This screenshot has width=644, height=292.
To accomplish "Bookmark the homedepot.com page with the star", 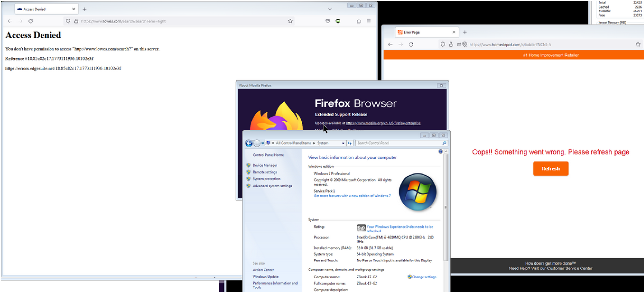I will pos(638,44).
